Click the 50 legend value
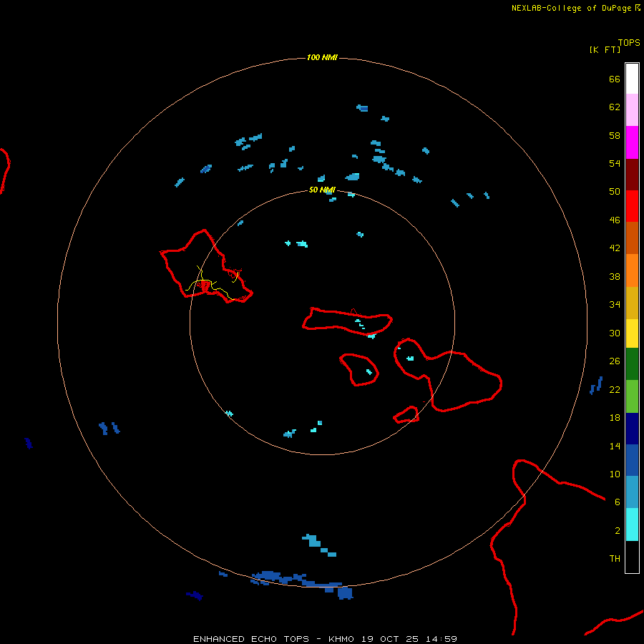The height and width of the screenshot is (644, 644). (615, 191)
